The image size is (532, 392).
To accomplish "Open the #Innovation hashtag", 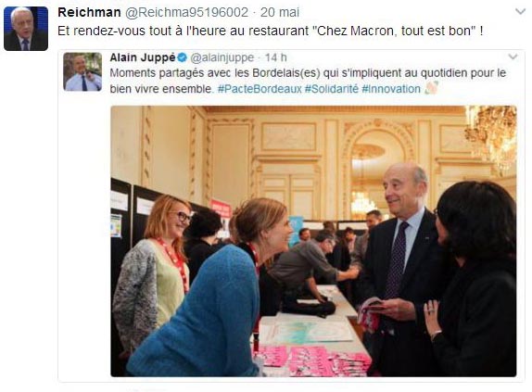I will [x=391, y=89].
